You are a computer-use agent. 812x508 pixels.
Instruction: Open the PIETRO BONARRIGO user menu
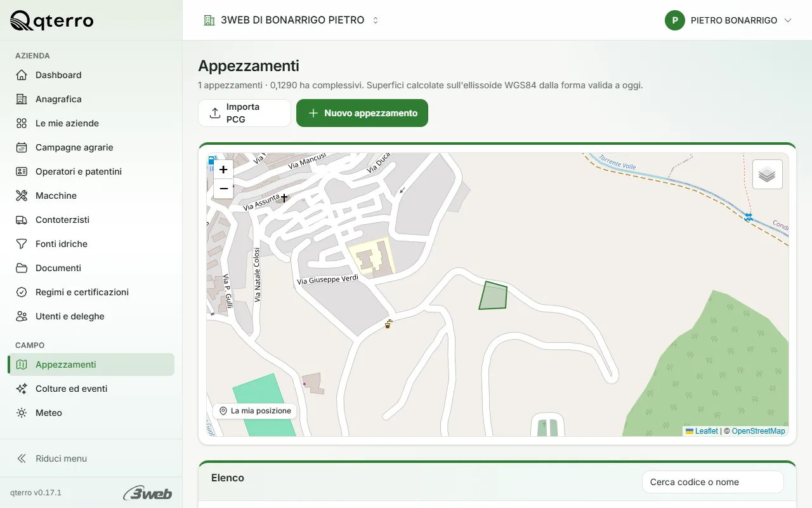pos(729,20)
